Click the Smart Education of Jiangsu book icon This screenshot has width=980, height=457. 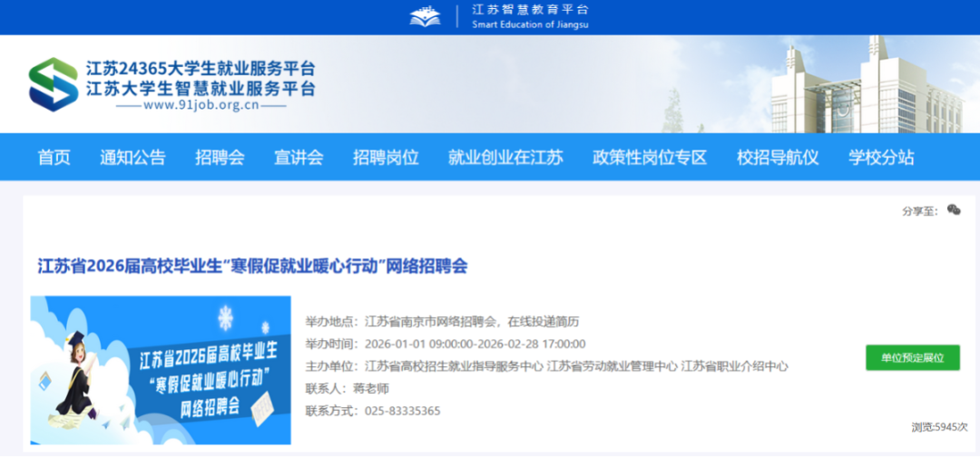tap(425, 16)
